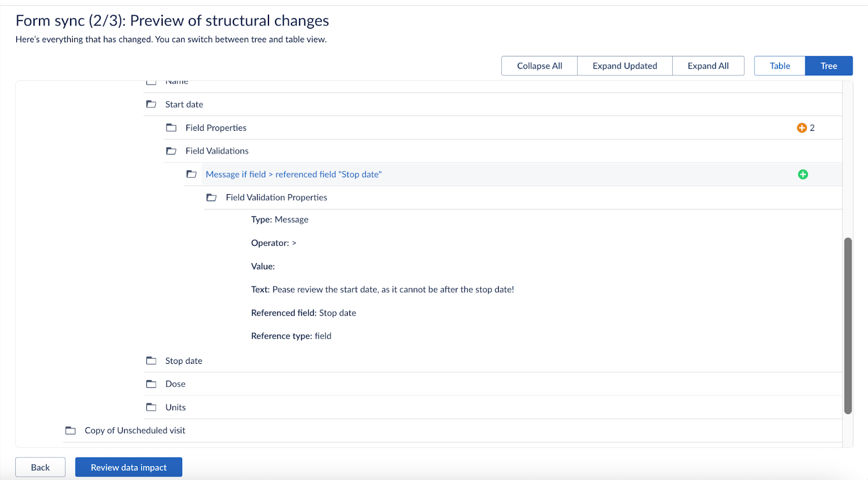The width and height of the screenshot is (868, 480).
Task: Select the Tree view toggle
Action: tap(828, 66)
